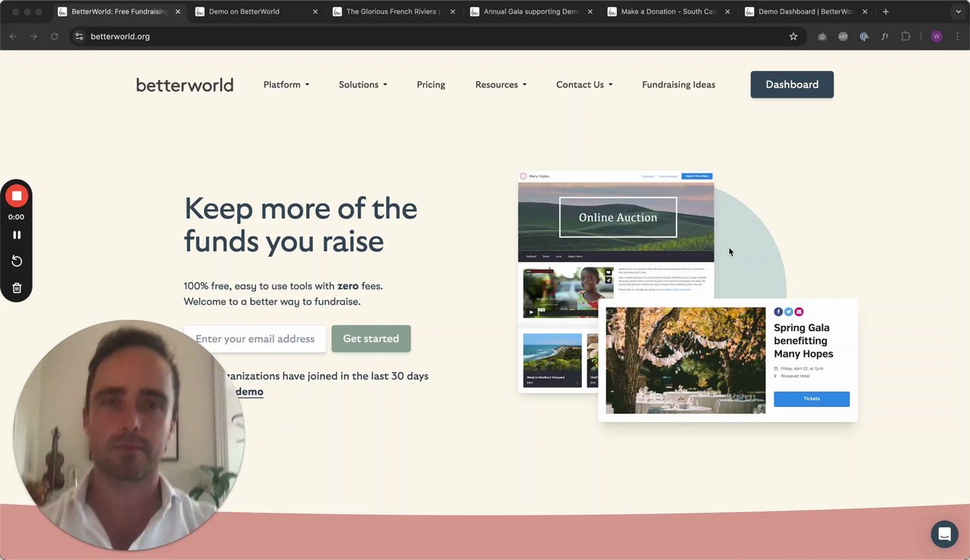Viewport: 970px width, 560px height.
Task: Click the address bar URL
Action: pyautogui.click(x=120, y=36)
